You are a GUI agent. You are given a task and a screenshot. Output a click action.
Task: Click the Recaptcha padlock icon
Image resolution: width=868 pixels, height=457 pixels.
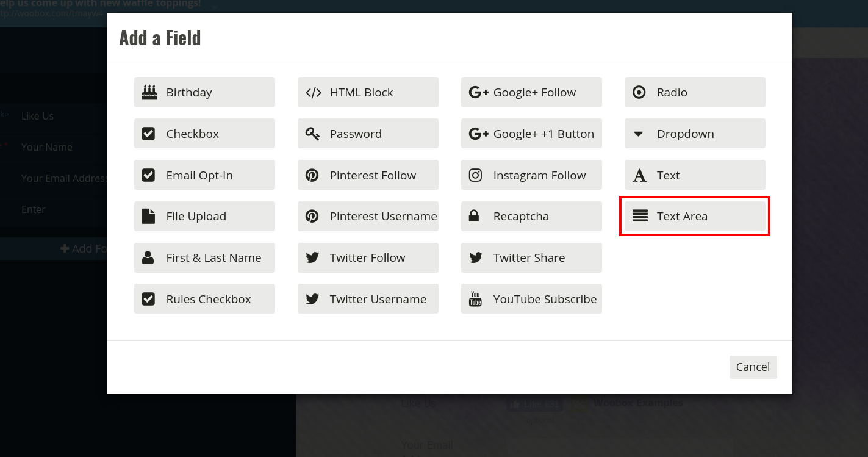click(x=473, y=216)
